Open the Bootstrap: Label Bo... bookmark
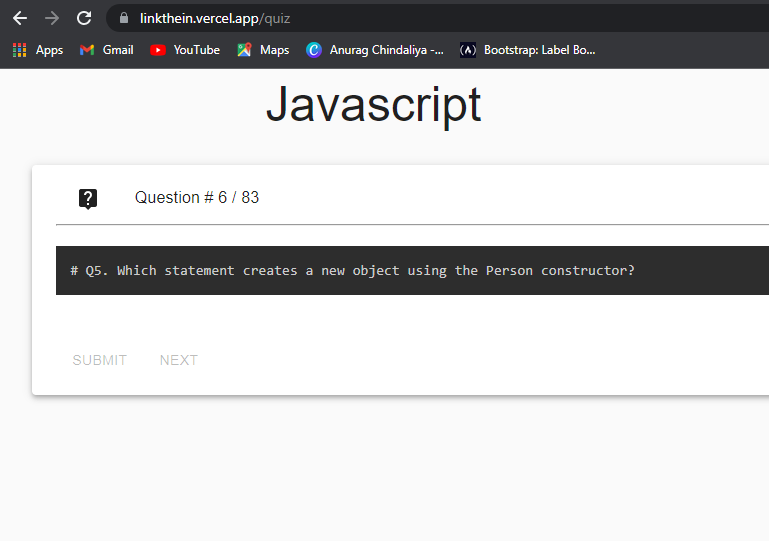This screenshot has width=769, height=541. (539, 50)
